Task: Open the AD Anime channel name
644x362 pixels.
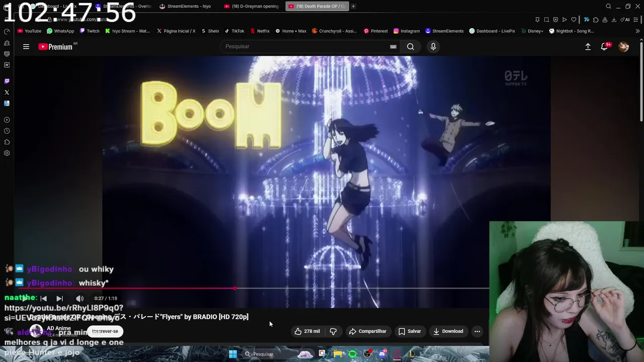Action: (x=59, y=328)
